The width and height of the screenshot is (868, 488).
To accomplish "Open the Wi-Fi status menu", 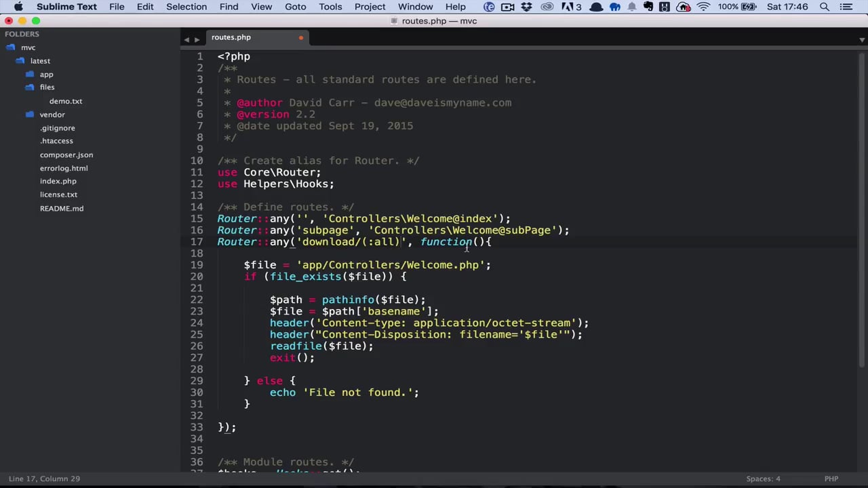I will [703, 7].
